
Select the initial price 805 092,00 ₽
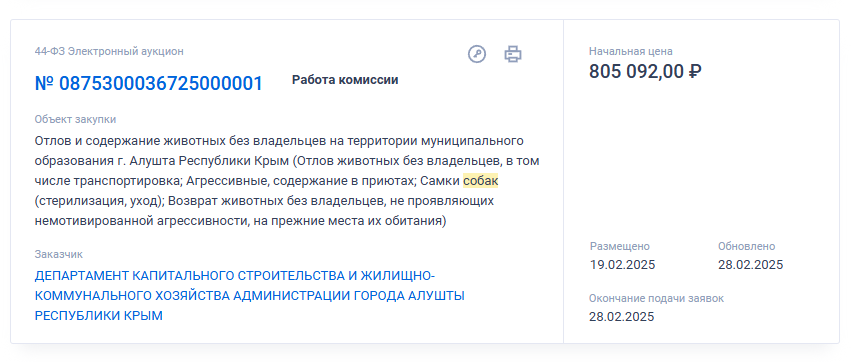pos(645,71)
